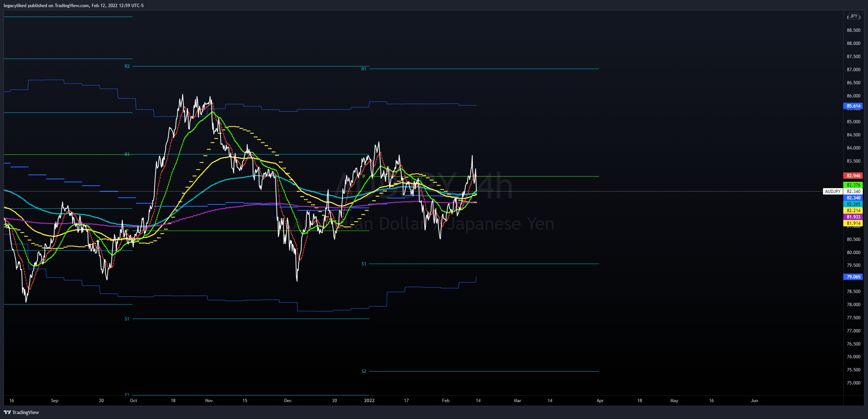This screenshot has height=419, width=868.
Task: Click the purple 81.933 price tag
Action: [x=853, y=217]
